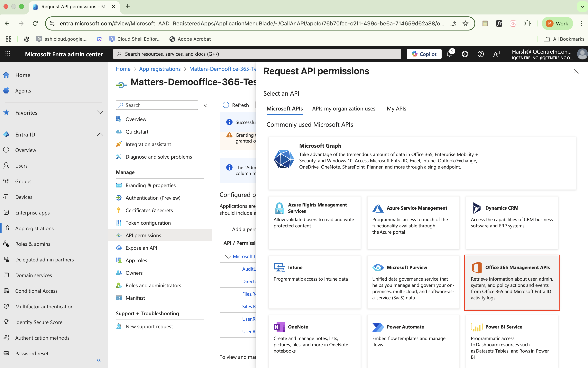Click the portal search resources box
The width and height of the screenshot is (588, 368).
click(x=257, y=54)
